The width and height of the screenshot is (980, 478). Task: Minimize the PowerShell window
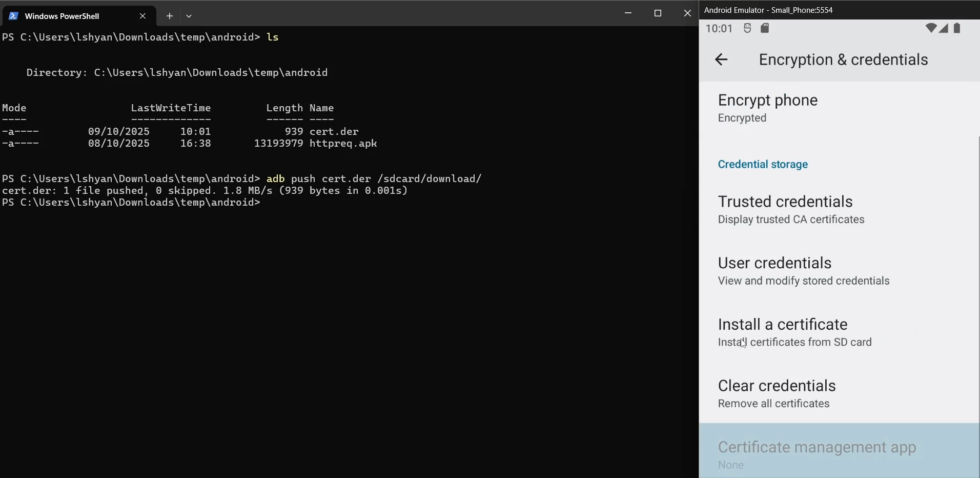(x=628, y=13)
